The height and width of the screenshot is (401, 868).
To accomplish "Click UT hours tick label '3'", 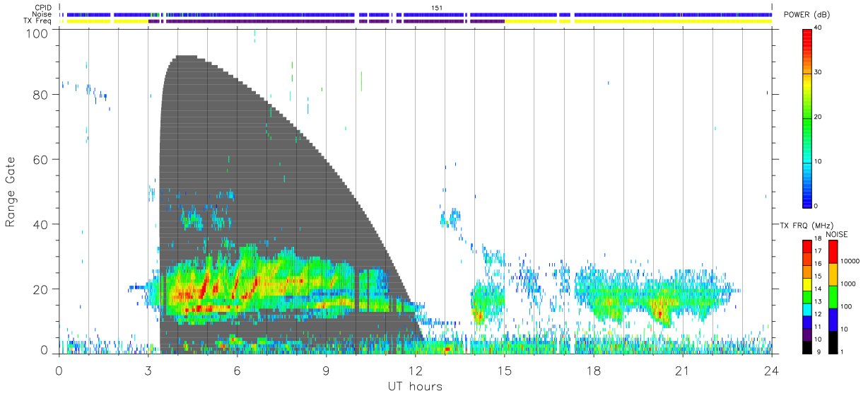I will coord(148,370).
